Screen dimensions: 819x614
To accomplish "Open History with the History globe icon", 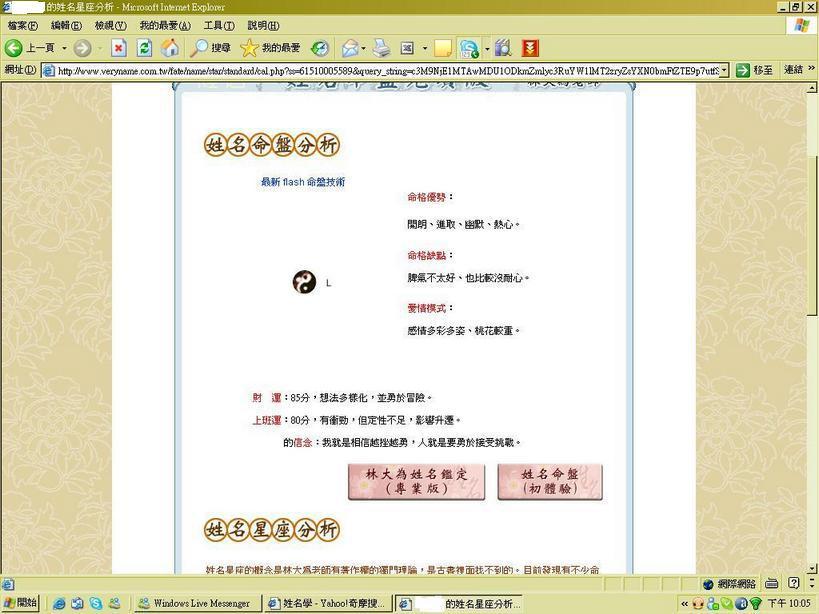I will point(319,47).
